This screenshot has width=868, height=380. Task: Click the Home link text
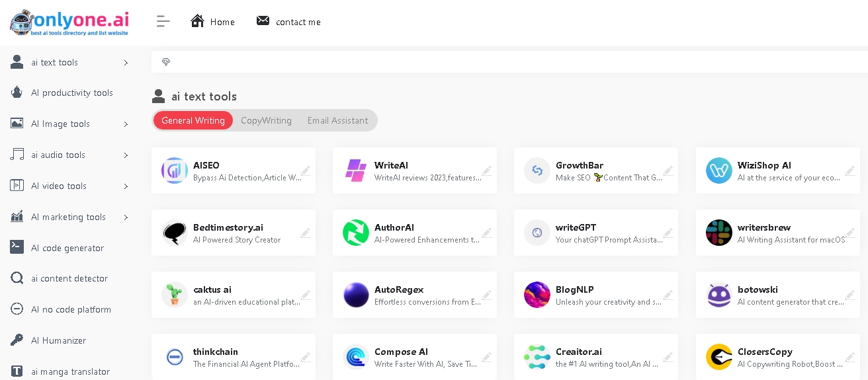(222, 22)
